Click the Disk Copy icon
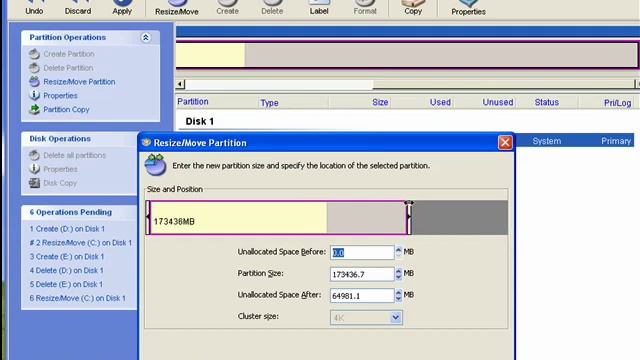 (x=34, y=183)
